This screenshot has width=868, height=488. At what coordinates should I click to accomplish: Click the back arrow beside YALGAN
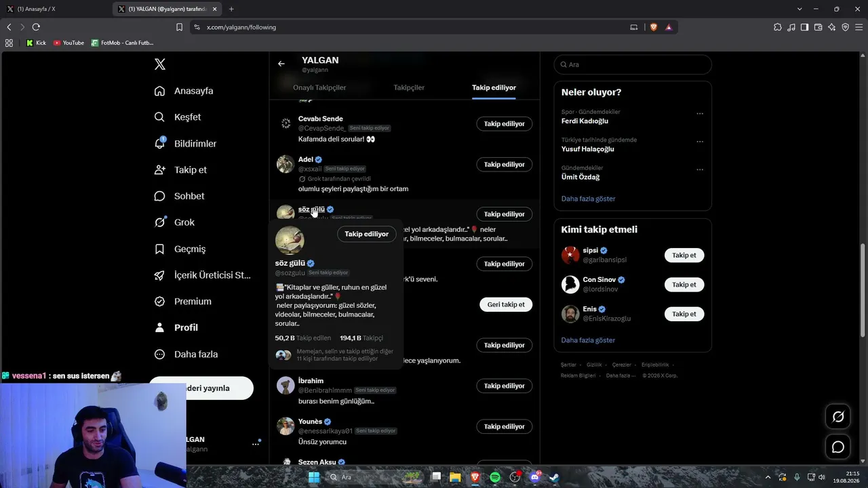tap(281, 64)
